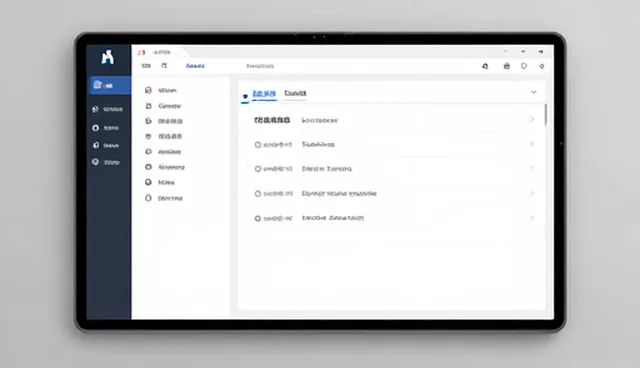Viewport: 640px width, 368px height.
Task: Click the red icon on the window title tab
Action: click(x=141, y=52)
